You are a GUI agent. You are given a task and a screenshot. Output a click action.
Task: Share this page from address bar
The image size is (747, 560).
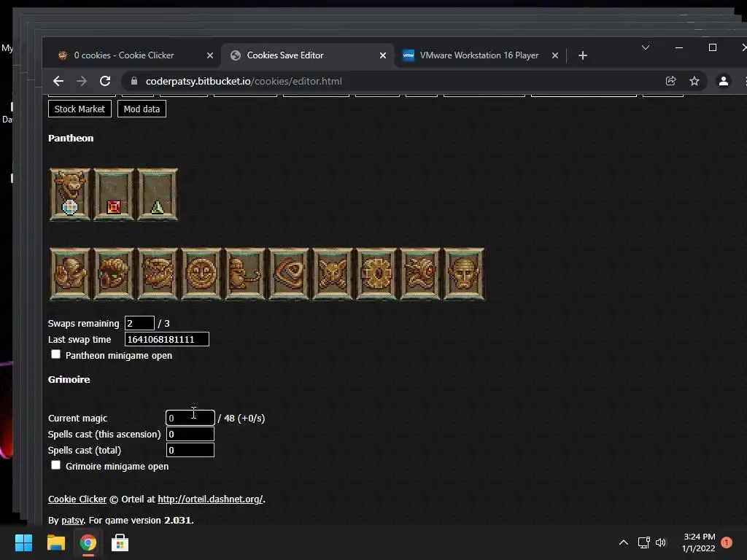point(671,81)
